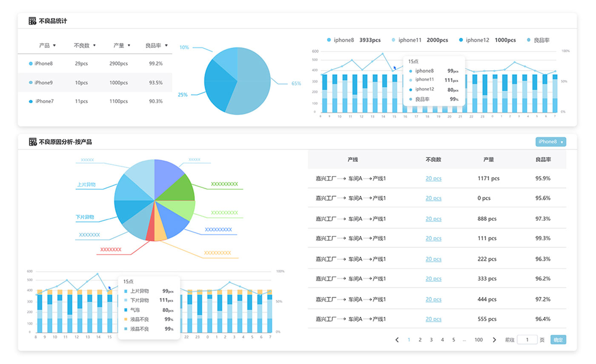
Task: Click the icon beside 不良原因分析-按产品 title
Action: [x=32, y=142]
